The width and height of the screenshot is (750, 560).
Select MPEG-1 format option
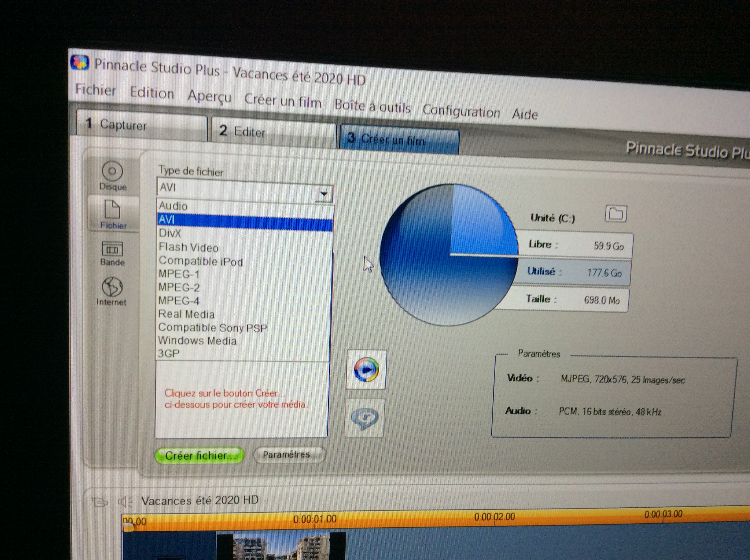point(179,274)
